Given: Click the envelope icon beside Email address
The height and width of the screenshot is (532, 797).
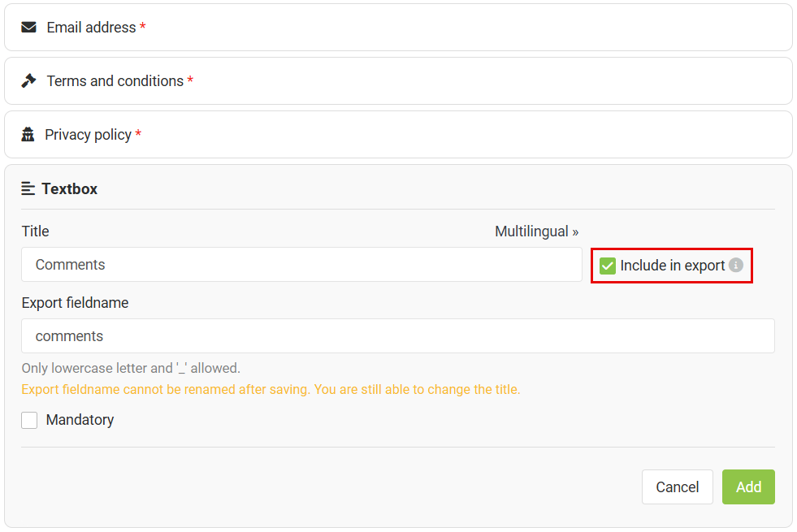Looking at the screenshot, I should tap(29, 28).
